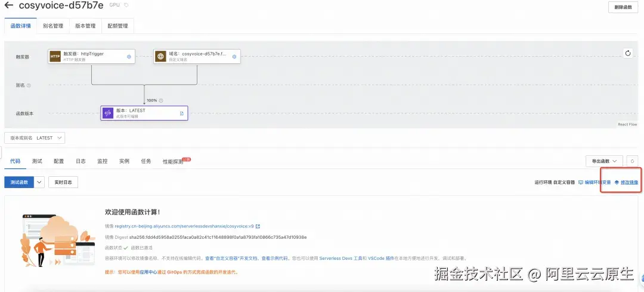This screenshot has width=644, height=292.
Task: Select the 代码 tab
Action: pos(15,161)
